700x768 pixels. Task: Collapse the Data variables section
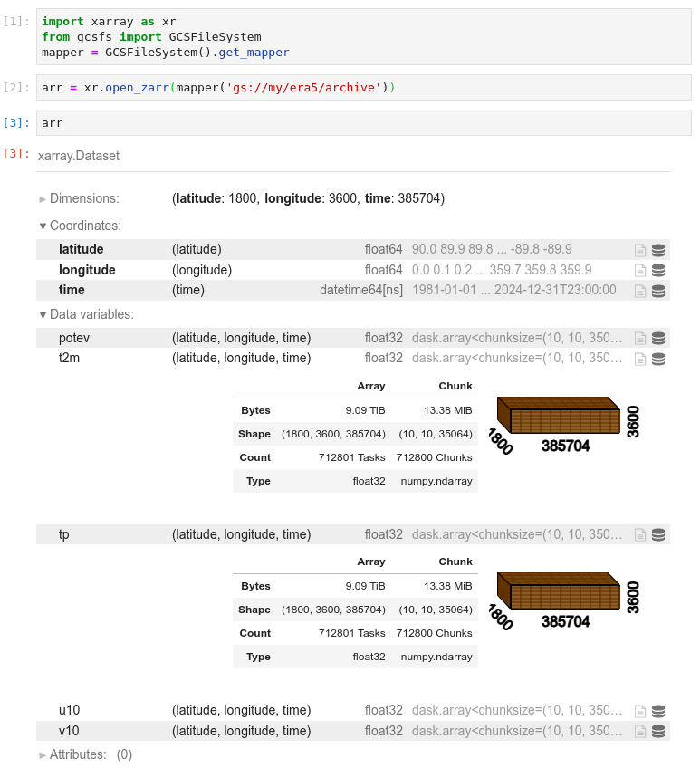click(x=87, y=314)
